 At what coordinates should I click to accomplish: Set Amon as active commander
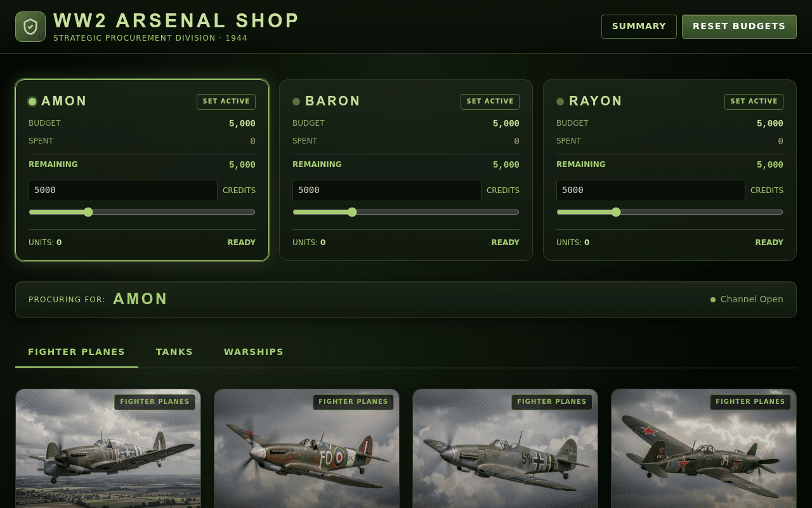coord(226,102)
